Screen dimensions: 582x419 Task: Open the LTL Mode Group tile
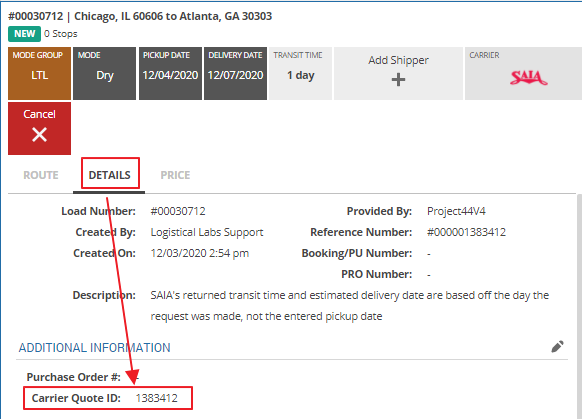coord(39,73)
